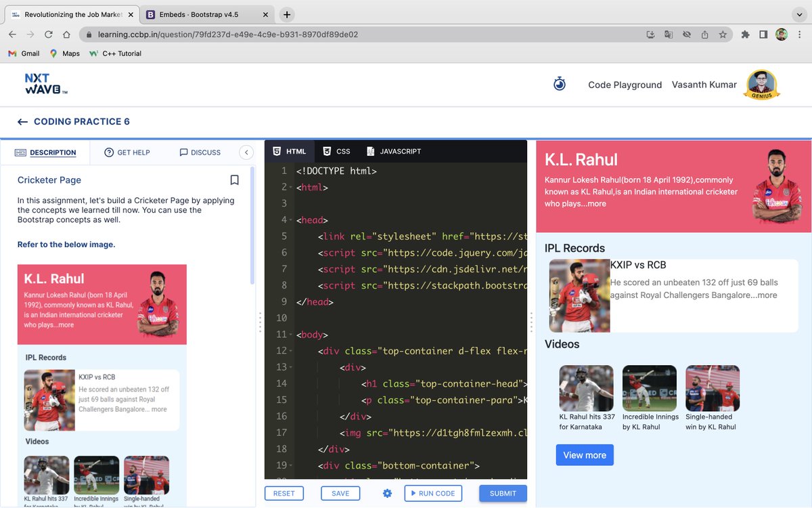
Task: Click the RESET button
Action: [284, 493]
